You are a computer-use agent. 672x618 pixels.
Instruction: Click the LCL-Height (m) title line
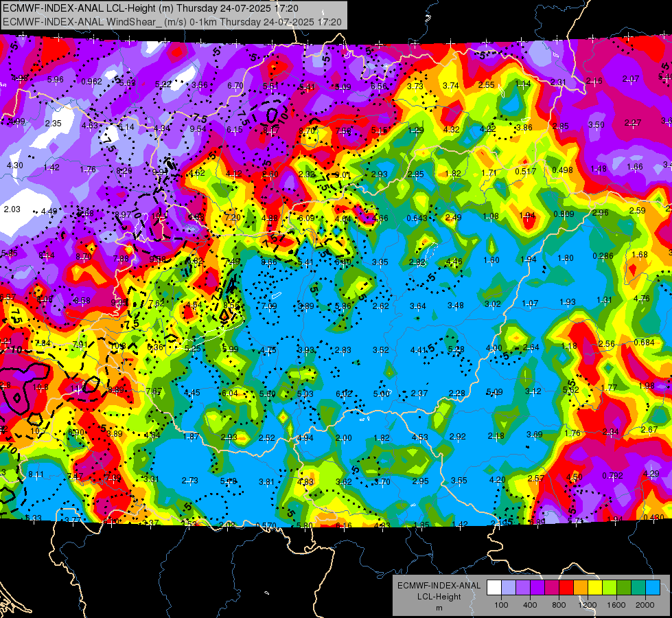[150, 8]
